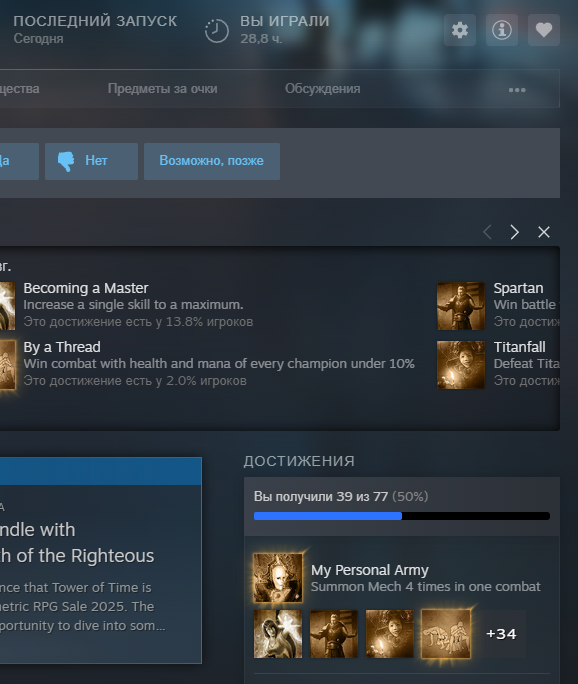Go to previous achievements page arrow

[x=488, y=232]
